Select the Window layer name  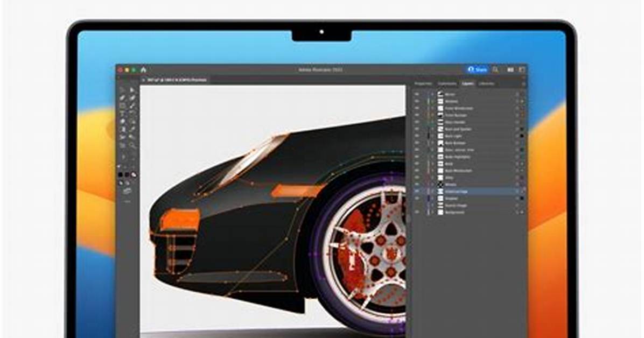coord(451,101)
